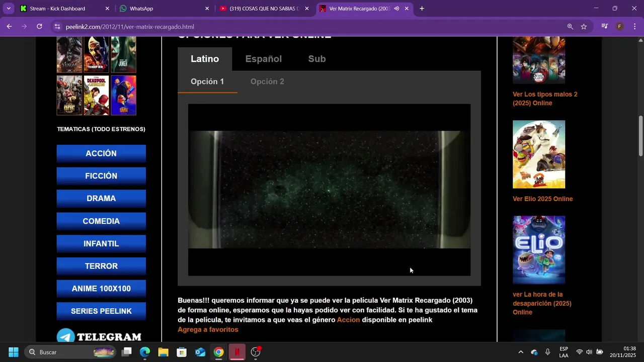Image resolution: width=644 pixels, height=362 pixels.
Task: Open The Bad Guys 2 poster thumbnail
Action: (539, 154)
